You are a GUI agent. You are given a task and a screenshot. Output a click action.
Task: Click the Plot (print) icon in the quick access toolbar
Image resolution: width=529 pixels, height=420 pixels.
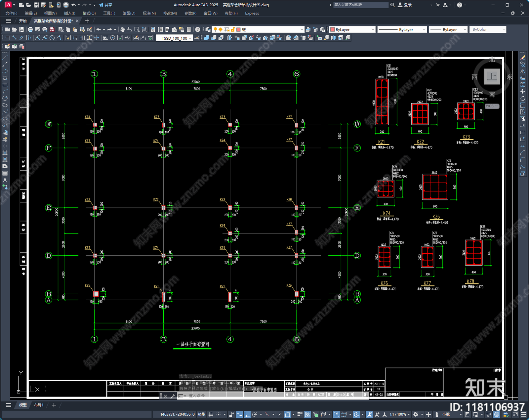tap(66, 5)
